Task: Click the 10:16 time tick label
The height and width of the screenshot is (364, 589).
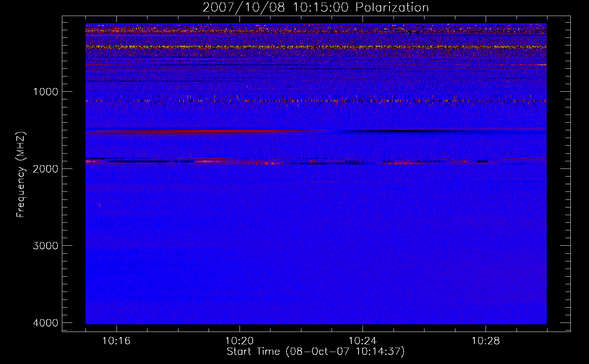Action: (116, 341)
